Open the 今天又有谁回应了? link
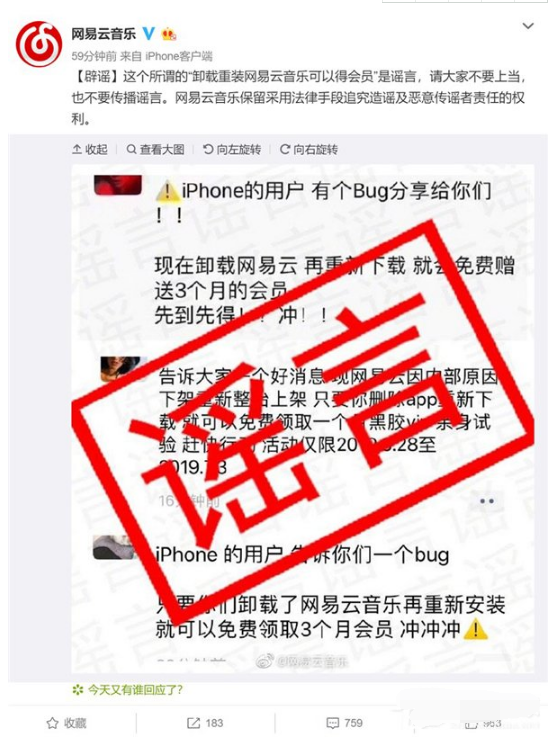The width and height of the screenshot is (556, 743). pyautogui.click(x=127, y=690)
